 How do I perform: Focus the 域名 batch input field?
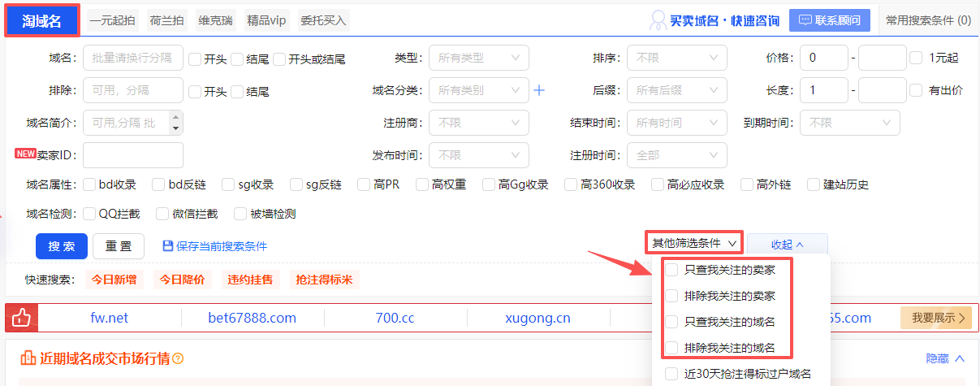pyautogui.click(x=133, y=58)
